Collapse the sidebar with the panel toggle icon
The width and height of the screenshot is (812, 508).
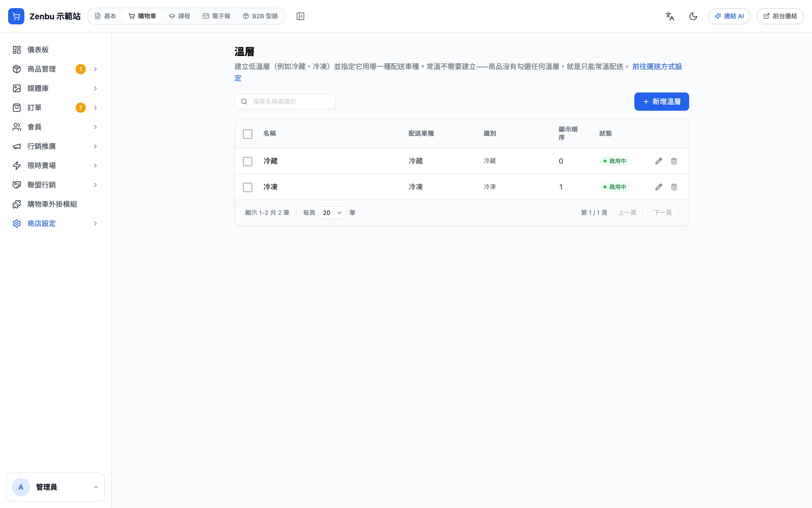pos(300,16)
